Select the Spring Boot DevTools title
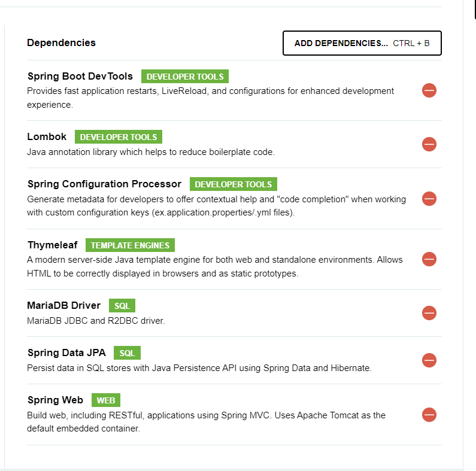 point(80,76)
